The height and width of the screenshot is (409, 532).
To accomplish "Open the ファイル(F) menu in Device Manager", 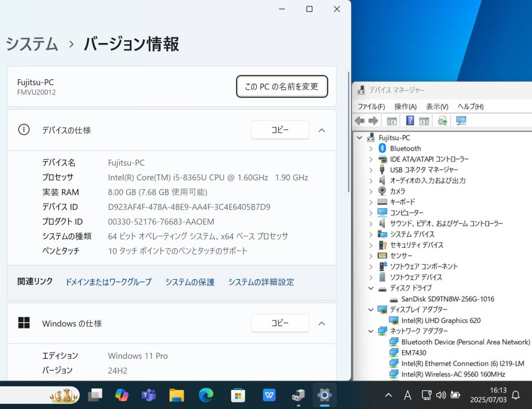I will coord(371,107).
